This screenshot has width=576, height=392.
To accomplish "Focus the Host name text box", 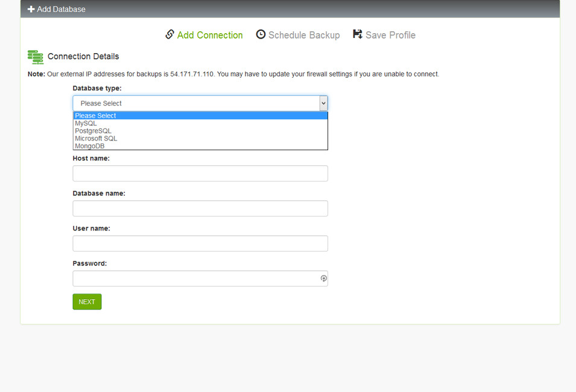I will [x=200, y=174].
